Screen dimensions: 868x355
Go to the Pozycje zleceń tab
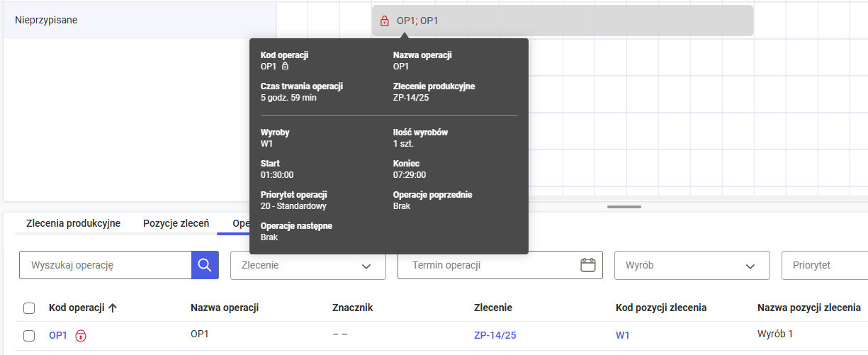(x=176, y=223)
